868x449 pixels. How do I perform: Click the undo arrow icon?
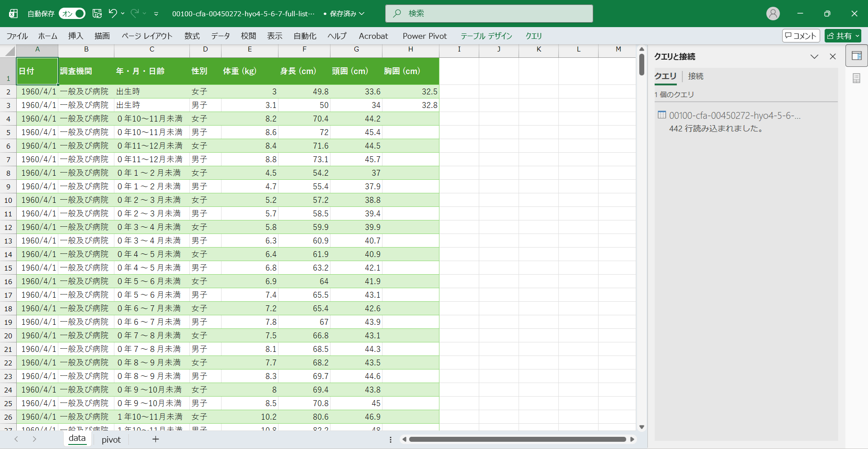click(x=113, y=14)
